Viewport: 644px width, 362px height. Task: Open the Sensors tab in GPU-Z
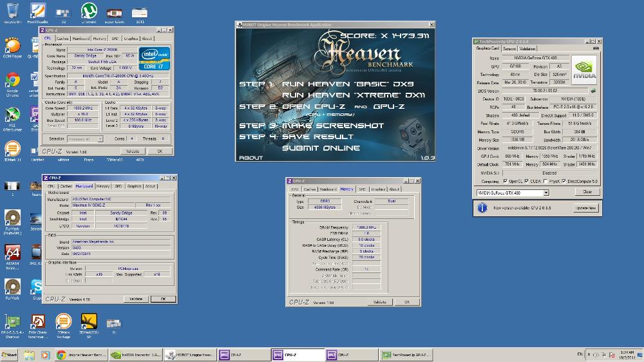(509, 48)
